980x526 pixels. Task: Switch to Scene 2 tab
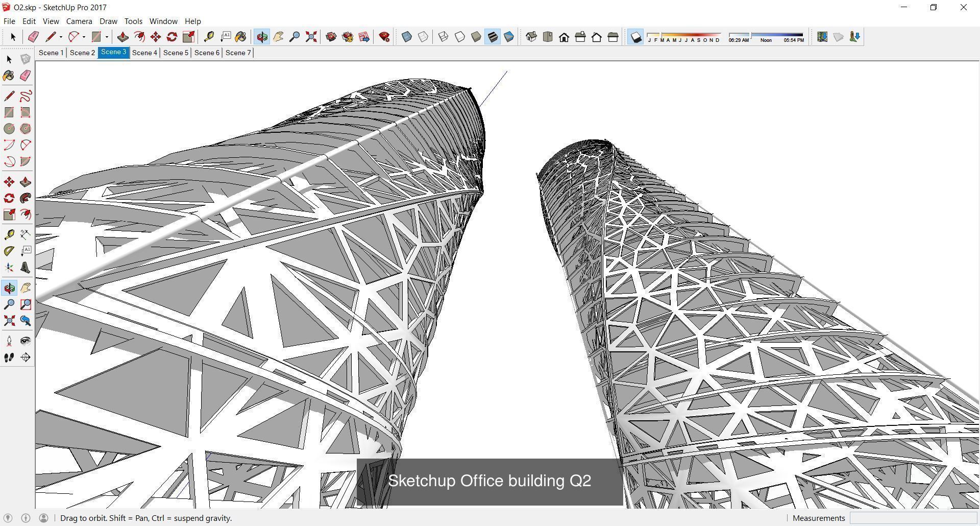(82, 53)
